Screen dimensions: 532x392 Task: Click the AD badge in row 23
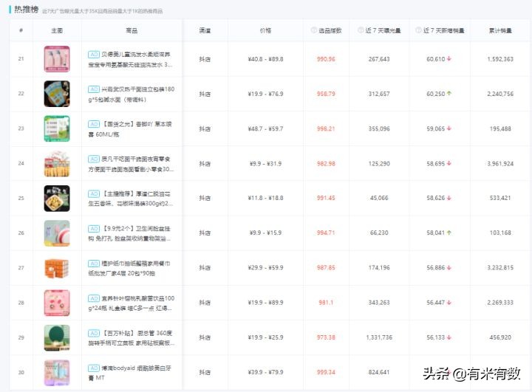(x=94, y=124)
